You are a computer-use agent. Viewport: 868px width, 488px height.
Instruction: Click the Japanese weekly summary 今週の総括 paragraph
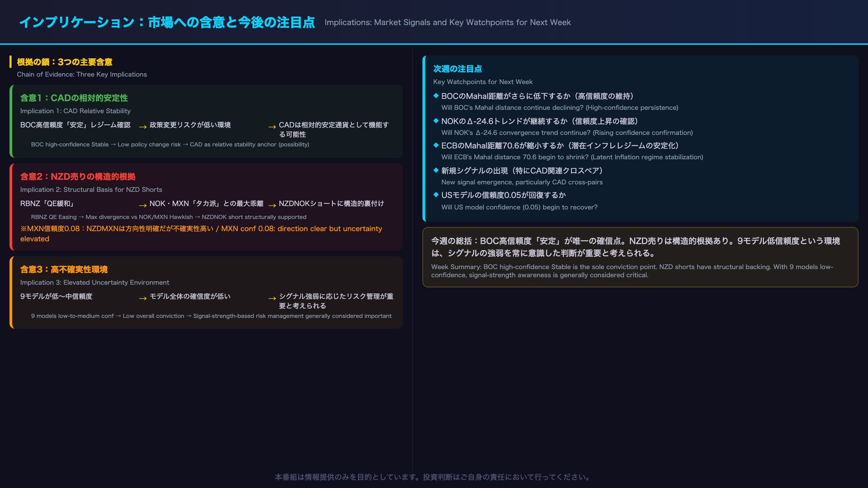(636, 247)
